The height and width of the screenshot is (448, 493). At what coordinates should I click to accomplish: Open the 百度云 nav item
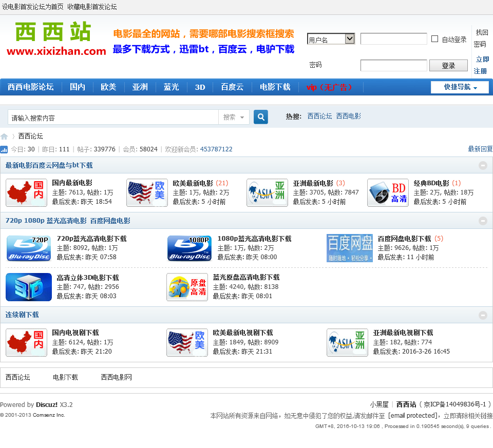[232, 87]
